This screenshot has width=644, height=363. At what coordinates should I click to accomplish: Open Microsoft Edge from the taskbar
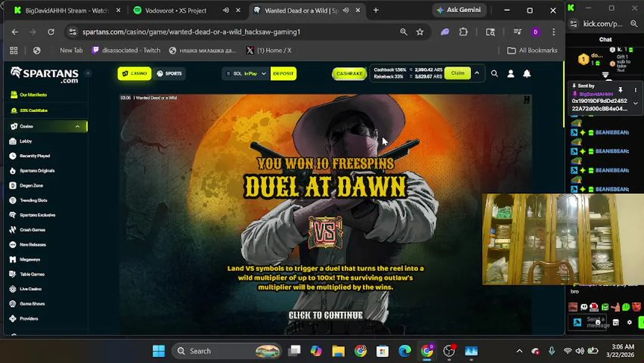[405, 351]
